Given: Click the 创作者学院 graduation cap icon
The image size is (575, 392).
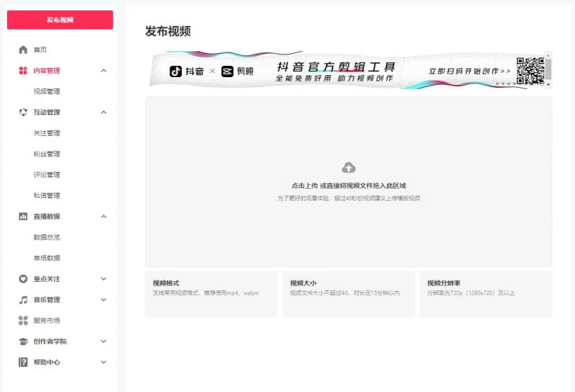Looking at the screenshot, I should (23, 342).
